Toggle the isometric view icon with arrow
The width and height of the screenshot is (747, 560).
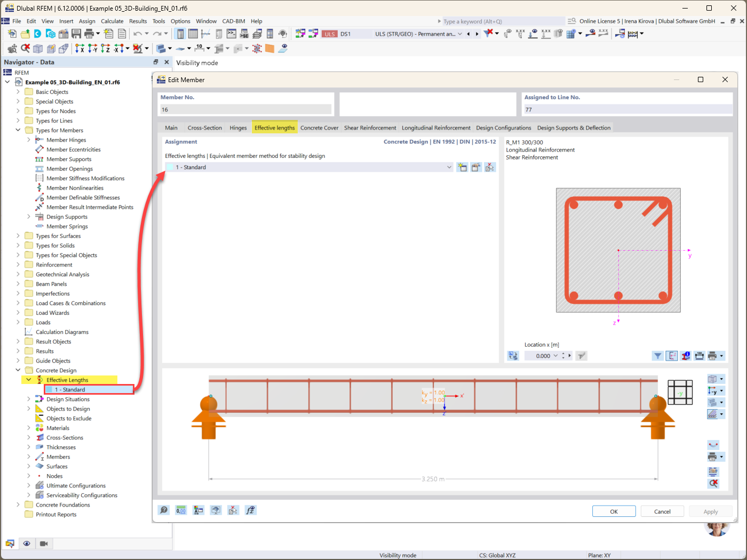click(713, 379)
